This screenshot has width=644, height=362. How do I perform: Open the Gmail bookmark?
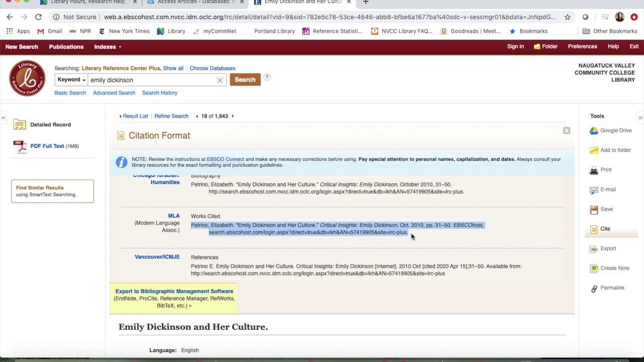pyautogui.click(x=49, y=31)
